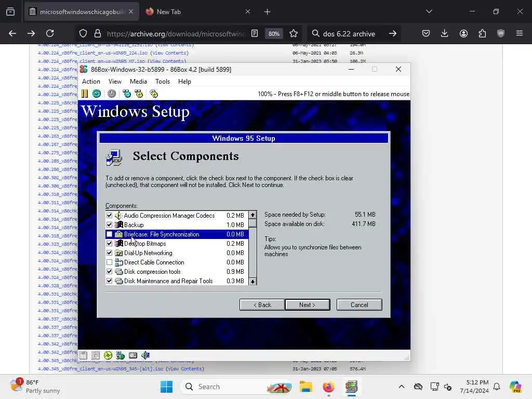The image size is (532, 399).
Task: Open link 4.00.345 client WIN95_345-[alt].iso
Action: pos(100,369)
